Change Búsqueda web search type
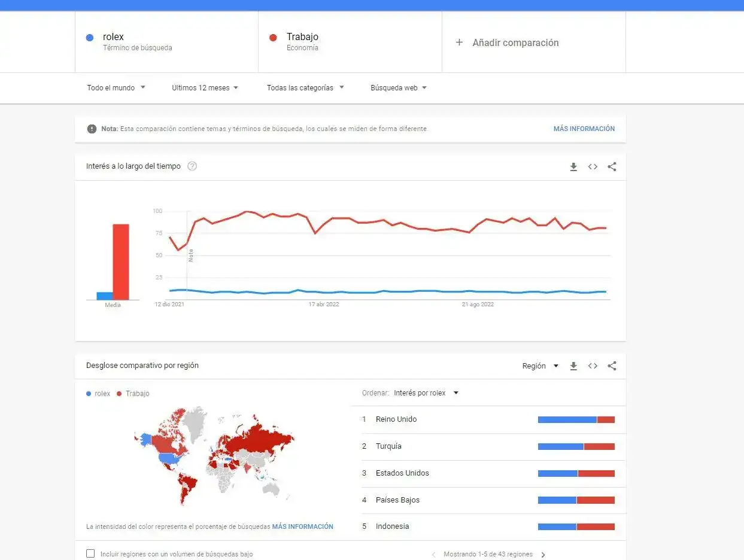The width and height of the screenshot is (744, 560). tap(399, 88)
